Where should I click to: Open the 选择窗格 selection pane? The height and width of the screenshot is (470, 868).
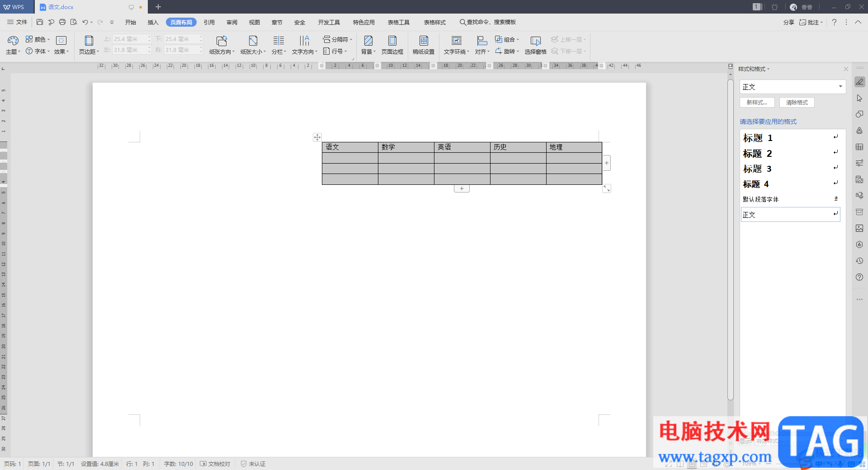[536, 45]
